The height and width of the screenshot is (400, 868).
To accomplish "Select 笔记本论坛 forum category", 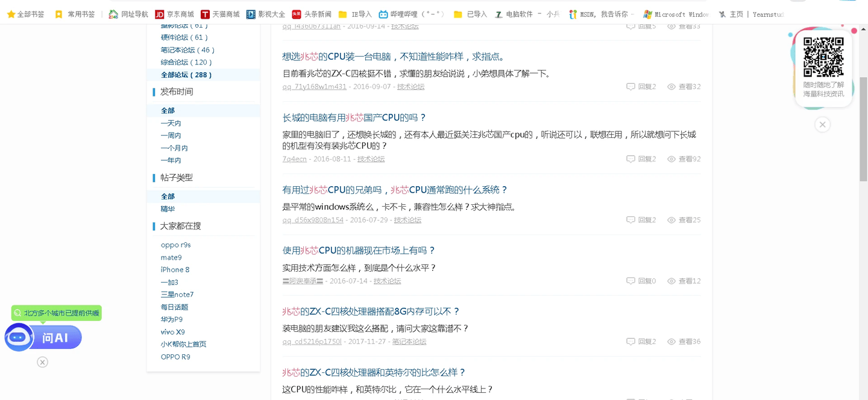I will click(x=187, y=50).
